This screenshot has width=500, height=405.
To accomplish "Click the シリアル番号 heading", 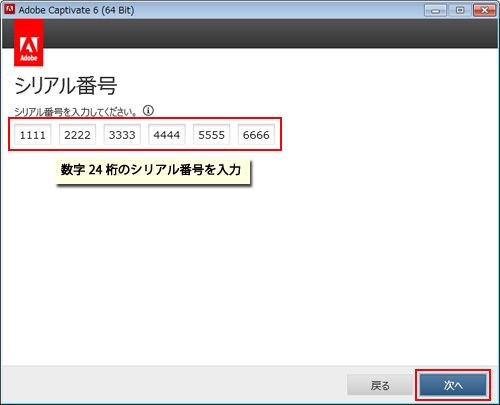I will [x=65, y=85].
